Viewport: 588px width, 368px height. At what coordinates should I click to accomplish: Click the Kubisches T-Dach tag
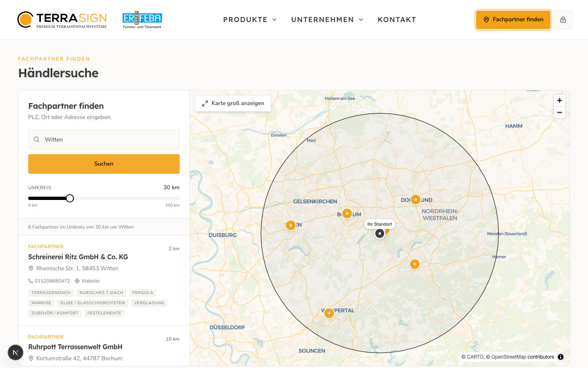(101, 293)
